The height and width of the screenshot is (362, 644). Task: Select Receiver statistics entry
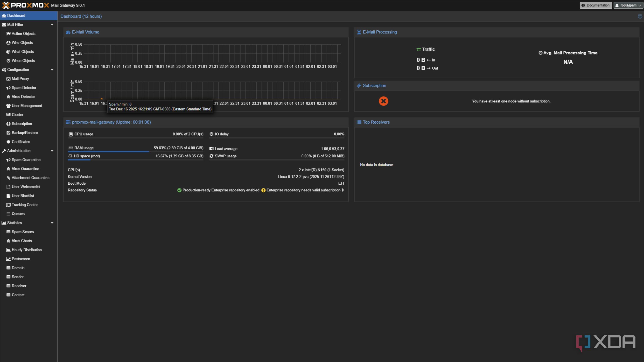[x=29, y=285]
